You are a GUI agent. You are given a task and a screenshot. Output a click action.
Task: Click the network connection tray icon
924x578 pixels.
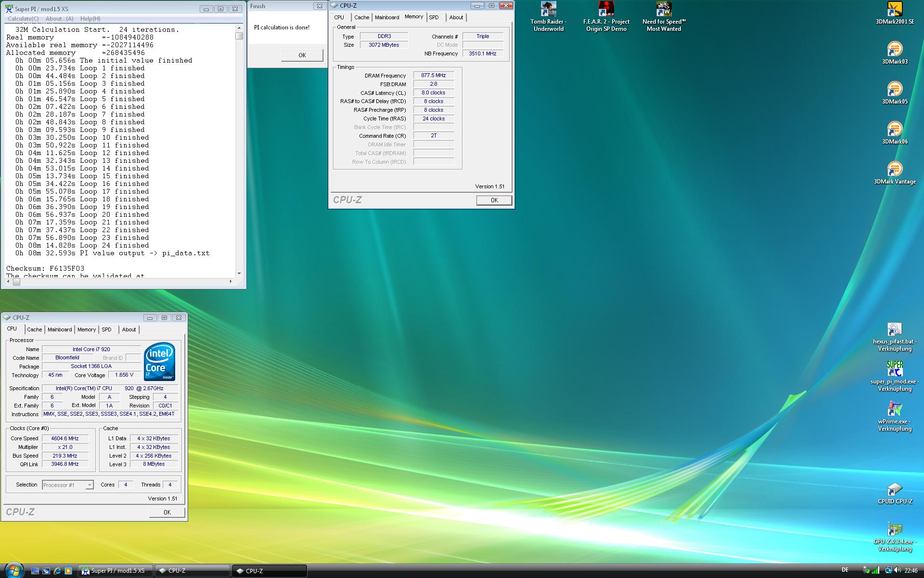888,570
